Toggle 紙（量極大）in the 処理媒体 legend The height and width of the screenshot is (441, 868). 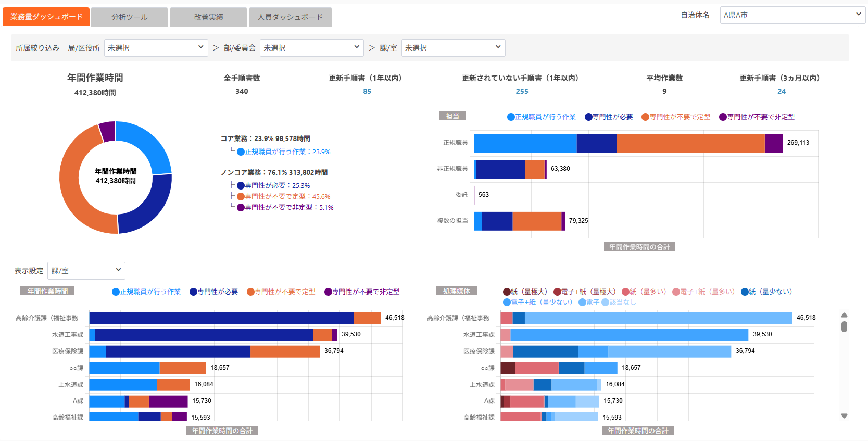coord(525,292)
